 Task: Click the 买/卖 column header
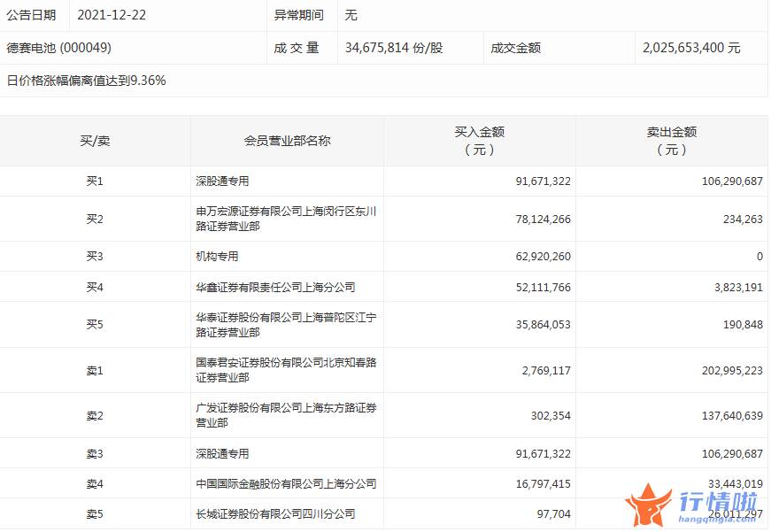coord(95,141)
